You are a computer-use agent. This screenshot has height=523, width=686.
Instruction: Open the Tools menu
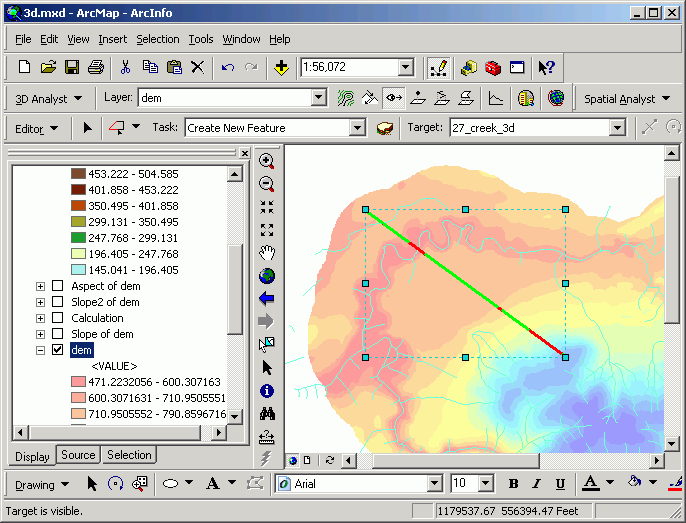point(201,39)
